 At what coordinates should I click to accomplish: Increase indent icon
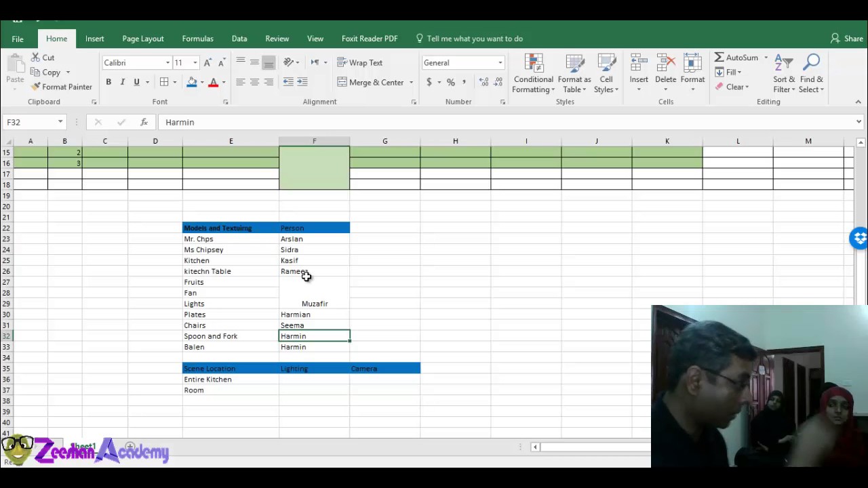302,82
